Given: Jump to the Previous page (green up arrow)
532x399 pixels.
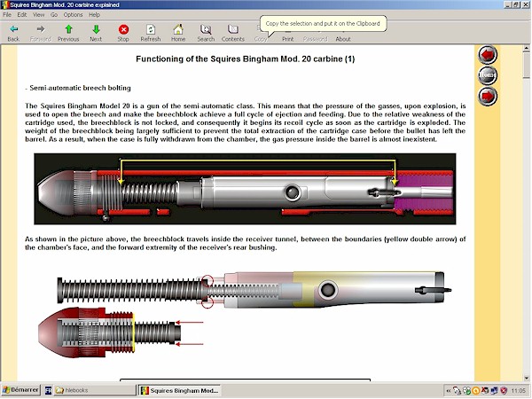Looking at the screenshot, I should coord(68,33).
